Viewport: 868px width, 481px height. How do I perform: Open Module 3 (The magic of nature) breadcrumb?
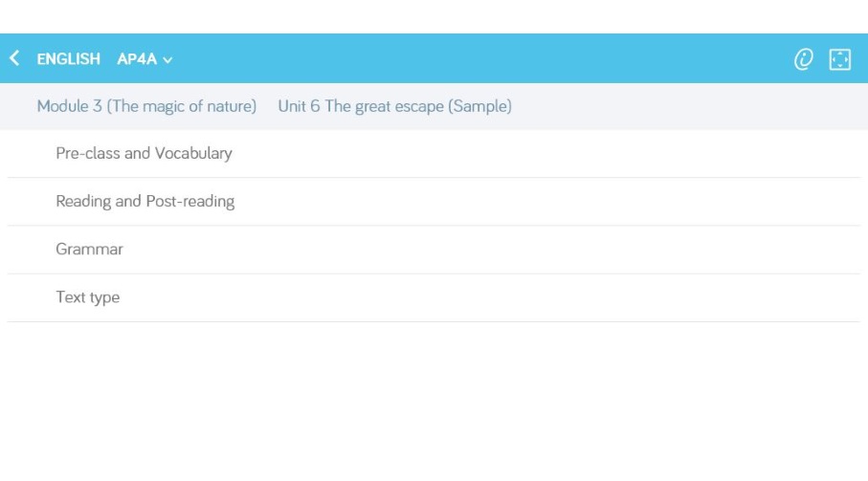click(146, 106)
